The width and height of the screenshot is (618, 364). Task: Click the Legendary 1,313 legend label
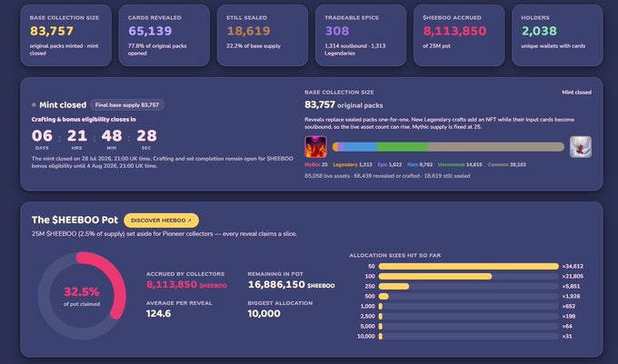353,165
